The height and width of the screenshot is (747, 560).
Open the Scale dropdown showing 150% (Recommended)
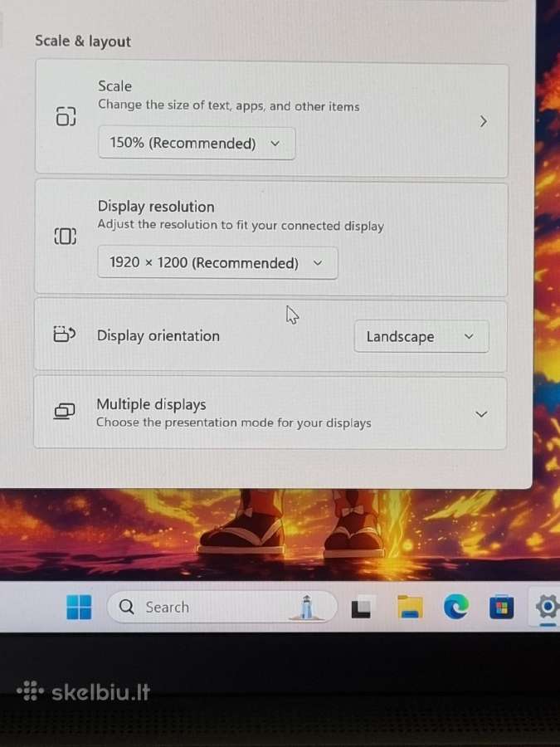pos(197,143)
